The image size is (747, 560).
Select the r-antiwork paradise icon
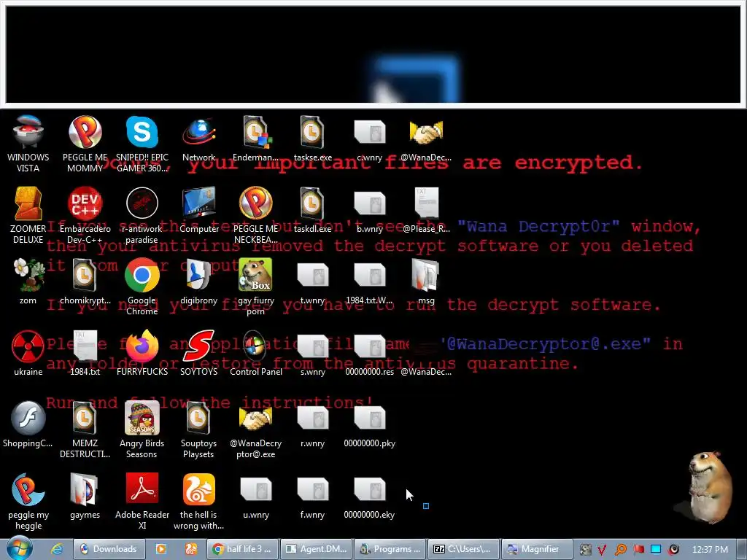(142, 215)
